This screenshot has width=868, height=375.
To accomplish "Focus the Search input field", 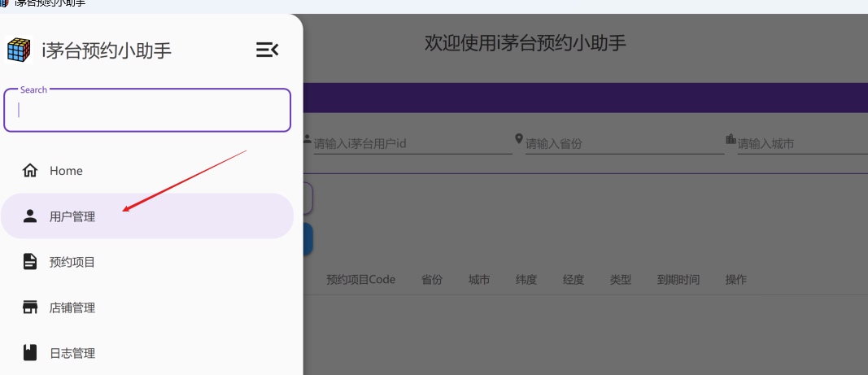I will point(147,111).
